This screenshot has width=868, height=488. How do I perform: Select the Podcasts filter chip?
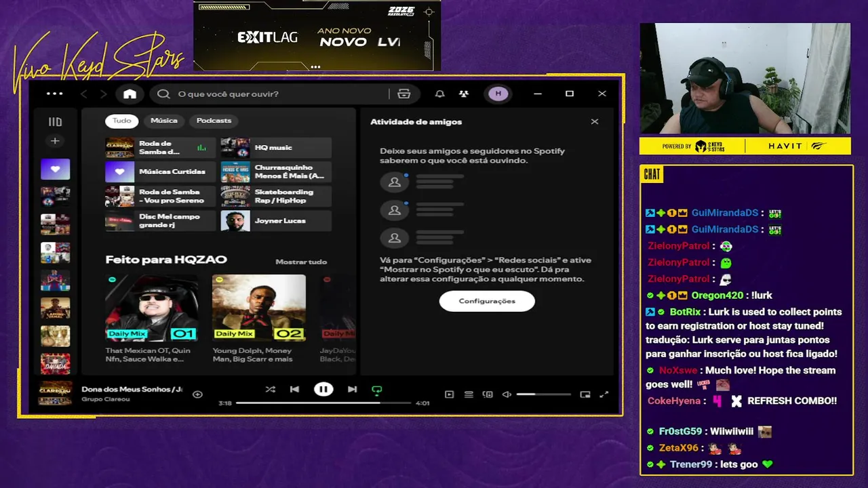(x=214, y=121)
